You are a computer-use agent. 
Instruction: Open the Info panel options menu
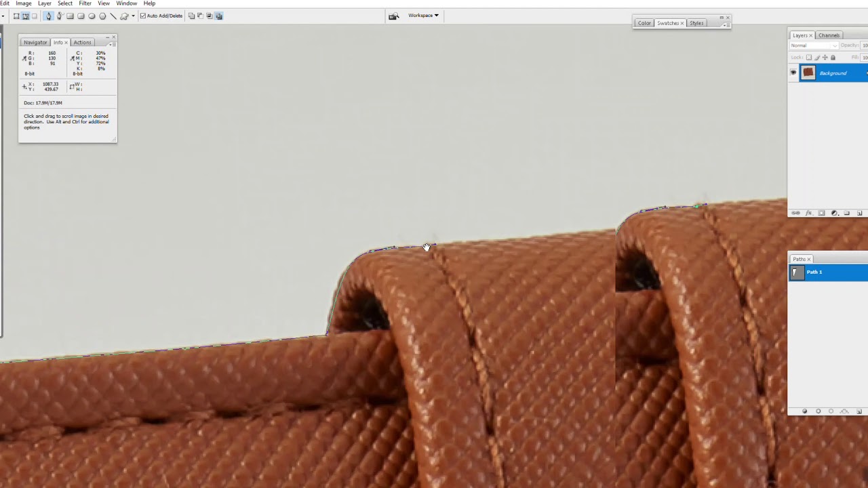pyautogui.click(x=112, y=43)
